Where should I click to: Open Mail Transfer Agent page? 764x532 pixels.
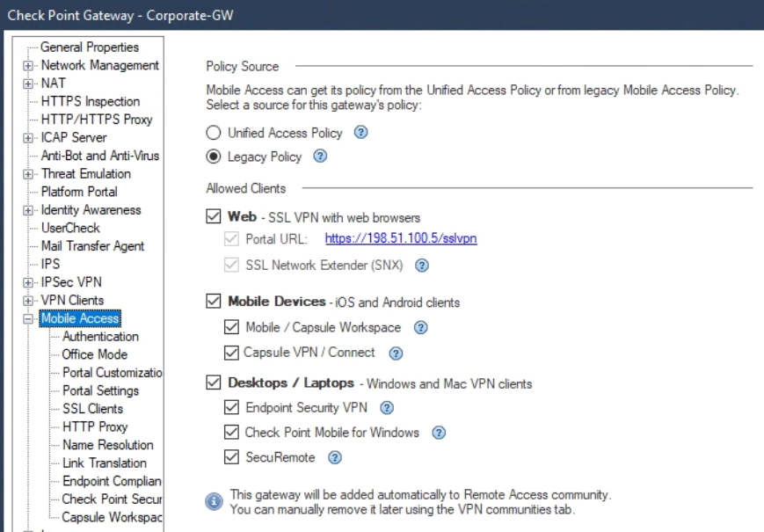(92, 246)
